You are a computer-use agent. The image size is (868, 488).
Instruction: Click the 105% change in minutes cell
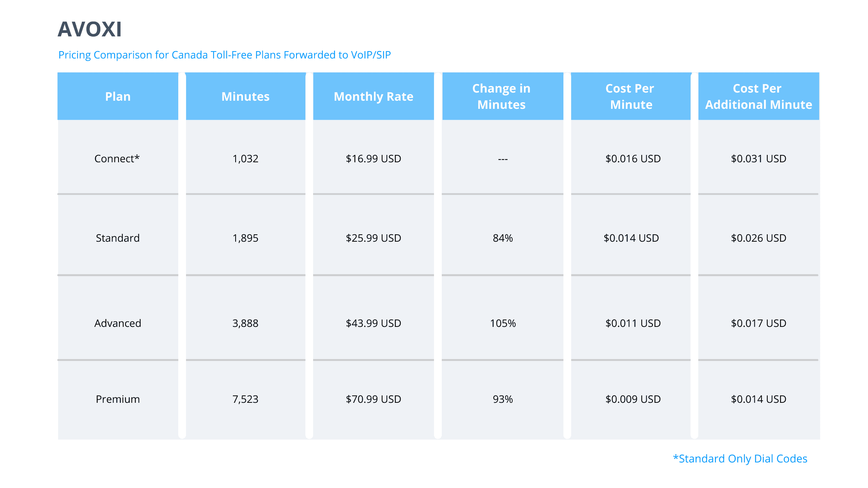coord(503,323)
